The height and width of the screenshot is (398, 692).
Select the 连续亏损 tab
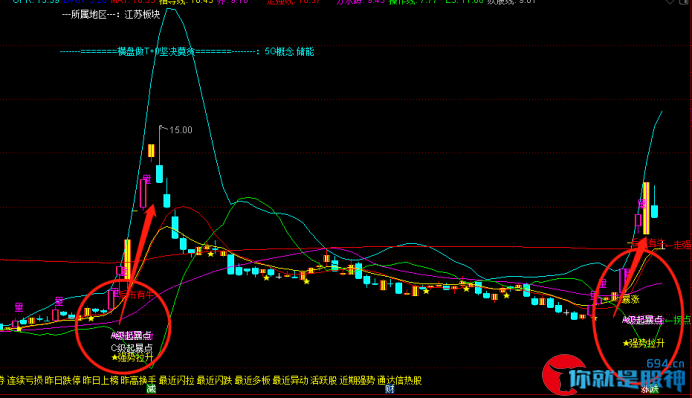click(x=25, y=380)
